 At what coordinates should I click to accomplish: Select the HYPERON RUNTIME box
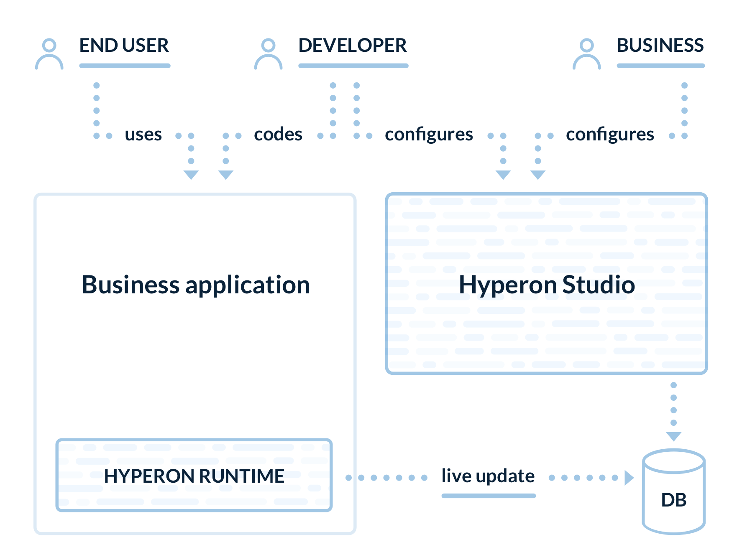click(194, 475)
